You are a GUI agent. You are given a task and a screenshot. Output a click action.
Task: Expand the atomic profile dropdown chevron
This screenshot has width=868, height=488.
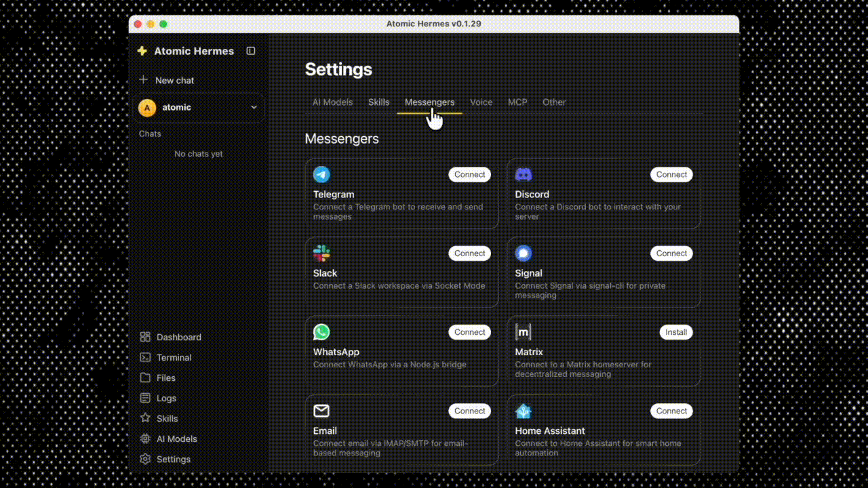[x=254, y=107]
